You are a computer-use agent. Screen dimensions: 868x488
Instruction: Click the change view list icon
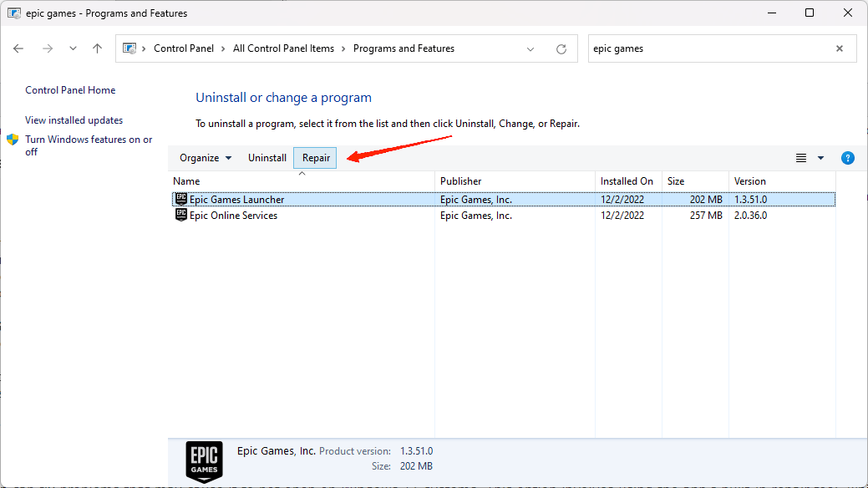pos(800,158)
